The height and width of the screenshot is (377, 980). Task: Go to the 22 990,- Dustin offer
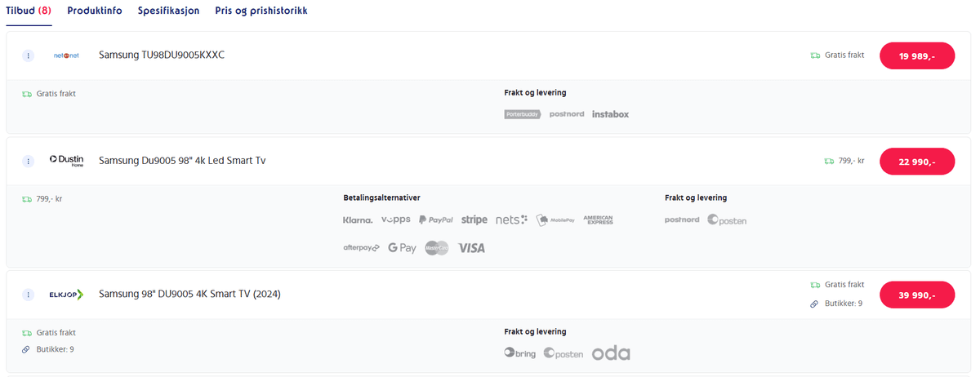(x=916, y=162)
